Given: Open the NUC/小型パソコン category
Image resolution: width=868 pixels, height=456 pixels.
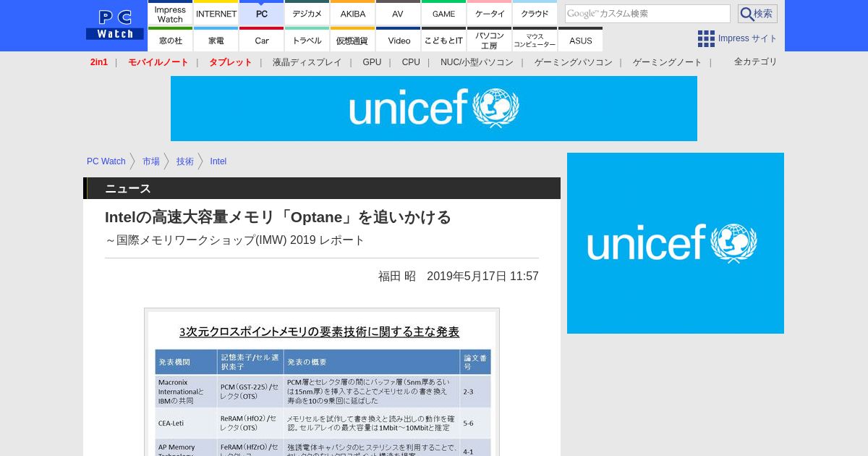Looking at the screenshot, I should [x=477, y=62].
